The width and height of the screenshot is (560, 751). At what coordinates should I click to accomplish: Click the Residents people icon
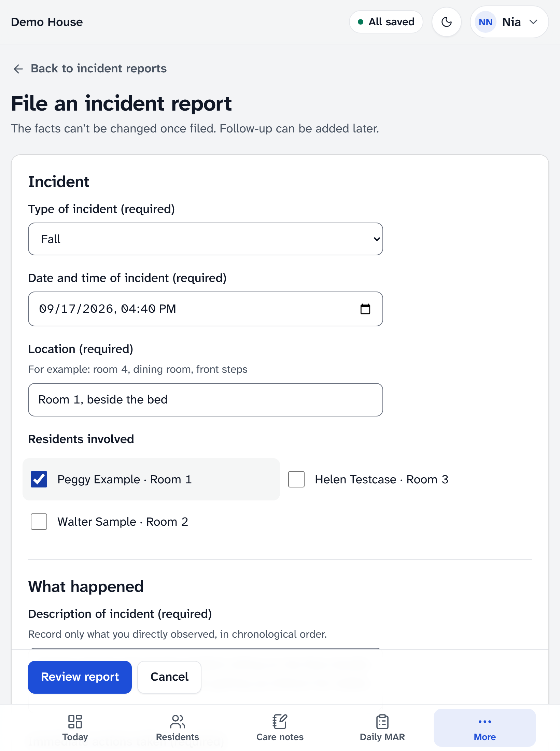click(x=178, y=721)
